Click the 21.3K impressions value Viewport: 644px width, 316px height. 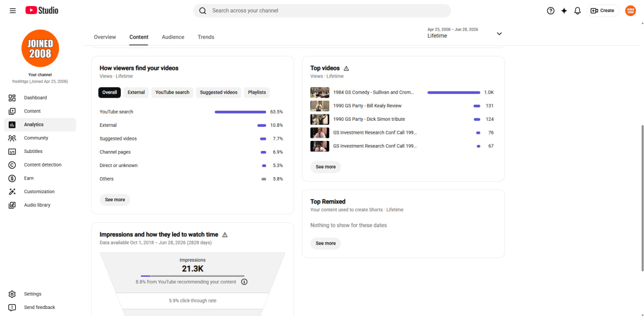[x=193, y=269]
